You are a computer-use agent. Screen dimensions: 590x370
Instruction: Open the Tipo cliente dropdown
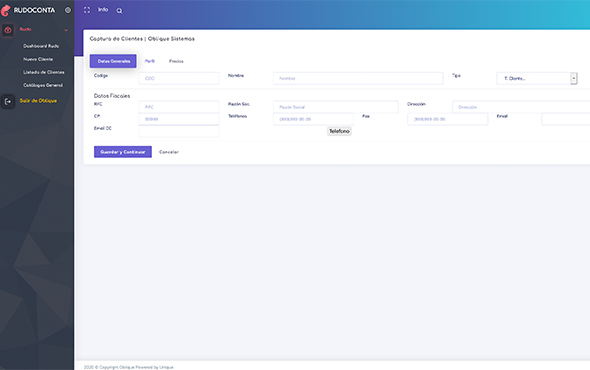click(537, 78)
